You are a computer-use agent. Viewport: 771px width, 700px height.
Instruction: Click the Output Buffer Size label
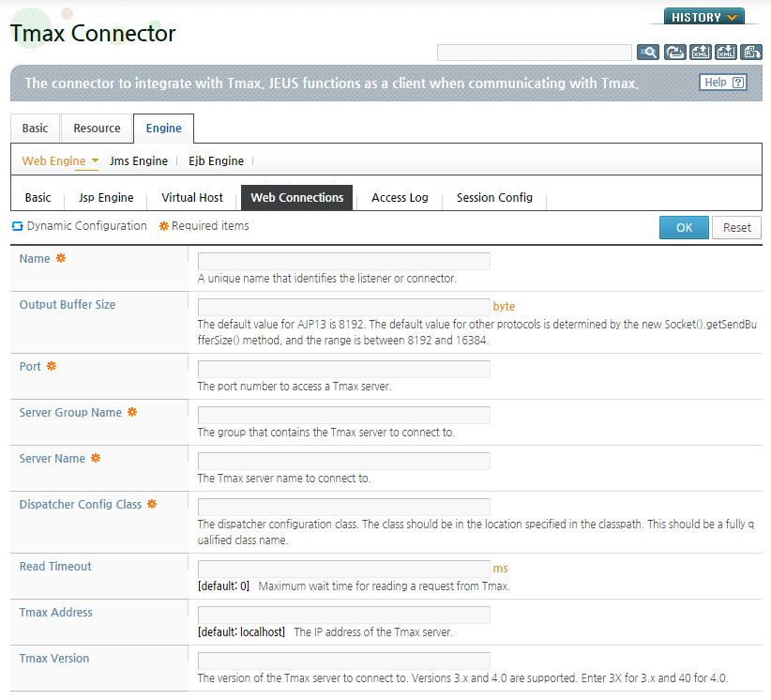pos(68,305)
